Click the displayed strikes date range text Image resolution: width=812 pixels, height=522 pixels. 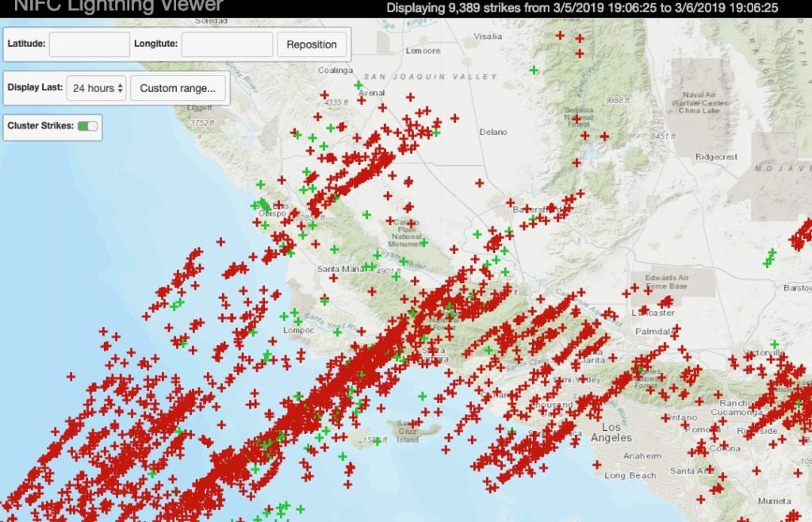pyautogui.click(x=582, y=7)
